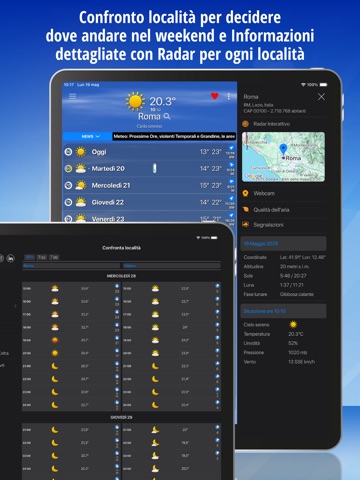The width and height of the screenshot is (360, 480).
Task: Select the Mercoledì 21 forecast row
Action: coord(150,185)
